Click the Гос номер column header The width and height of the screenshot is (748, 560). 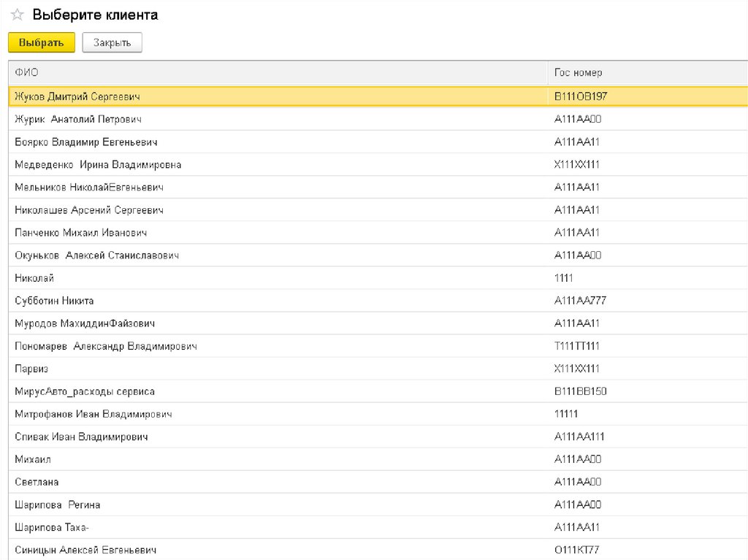[578, 73]
